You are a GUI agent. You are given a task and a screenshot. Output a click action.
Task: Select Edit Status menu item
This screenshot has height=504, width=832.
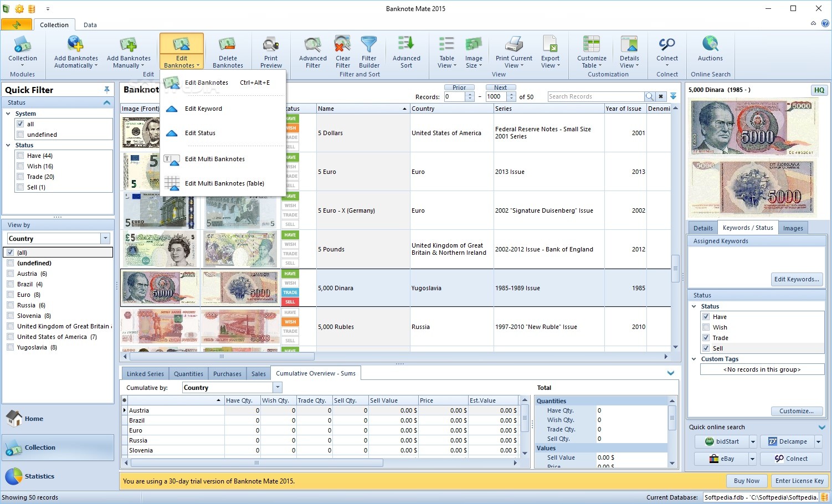tap(223, 133)
